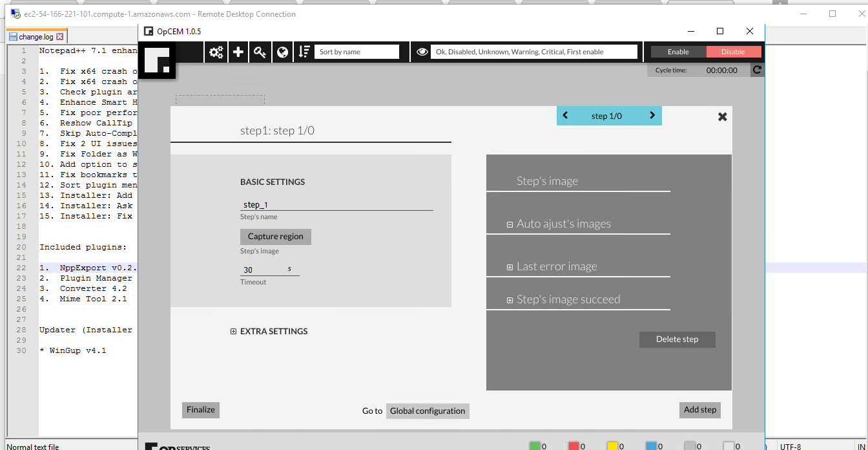868x450 pixels.
Task: Switch monitoring to Disable
Action: click(x=733, y=52)
